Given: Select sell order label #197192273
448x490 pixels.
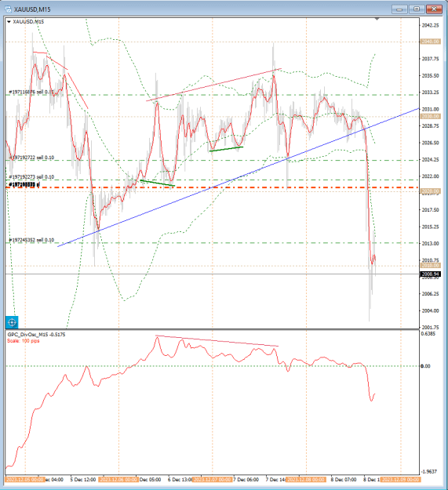Looking at the screenshot, I should 31,177.
